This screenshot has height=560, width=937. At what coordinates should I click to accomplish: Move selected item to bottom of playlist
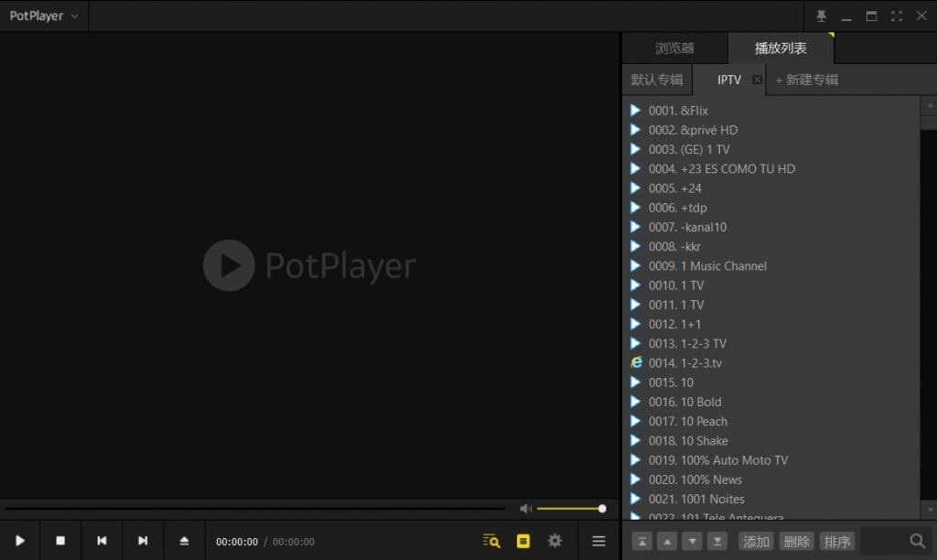pos(717,542)
